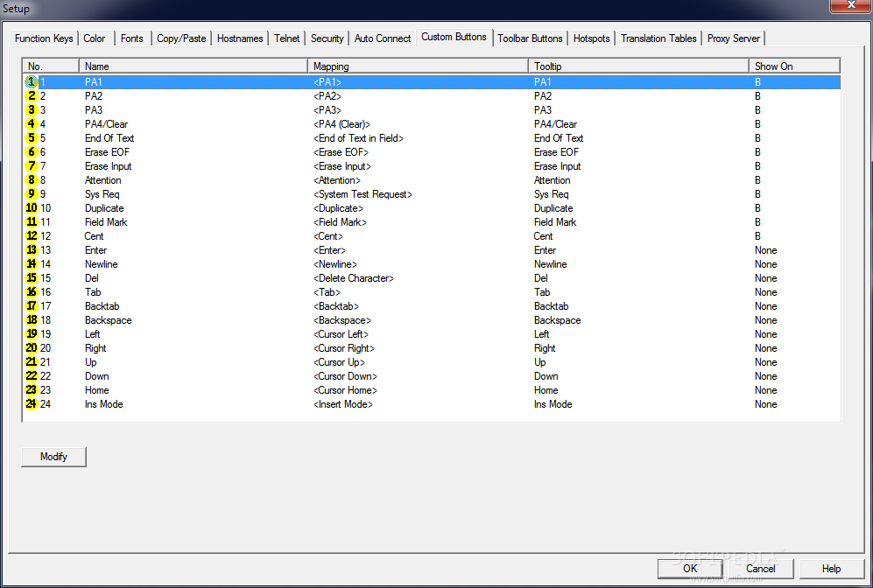Select yellow icon 22 beside Down
Screen dimensions: 873x588
[32, 375]
